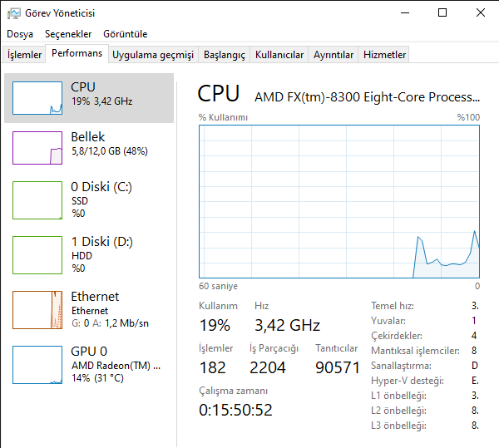The image size is (499, 448).
Task: Click the main CPU usage graph
Action: coord(339,202)
